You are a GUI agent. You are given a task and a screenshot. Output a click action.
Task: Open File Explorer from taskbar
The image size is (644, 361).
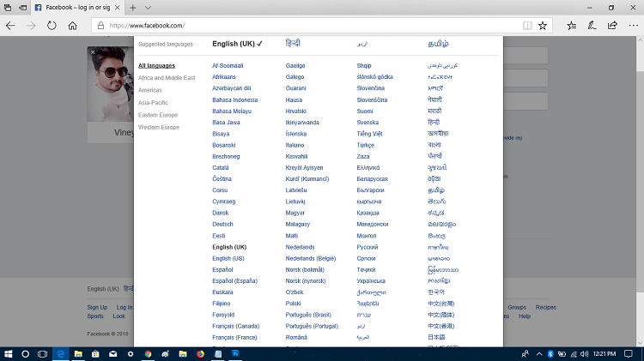pos(78,353)
